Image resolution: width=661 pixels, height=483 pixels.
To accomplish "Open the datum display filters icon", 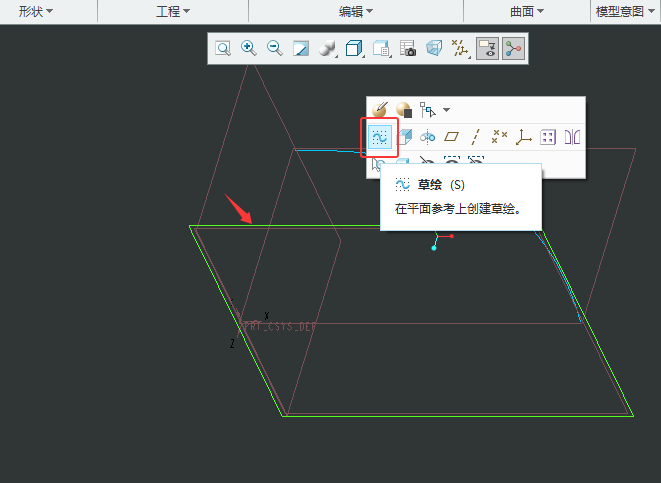I will click(460, 48).
